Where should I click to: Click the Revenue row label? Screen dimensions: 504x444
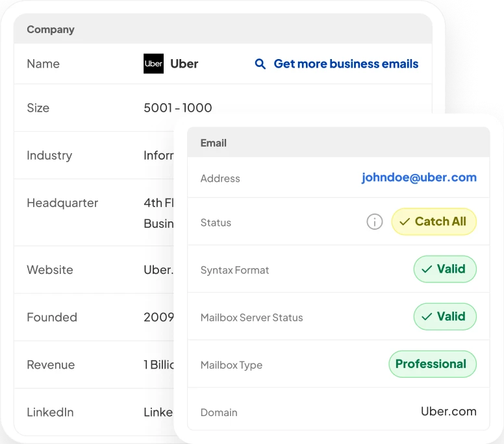[51, 365]
